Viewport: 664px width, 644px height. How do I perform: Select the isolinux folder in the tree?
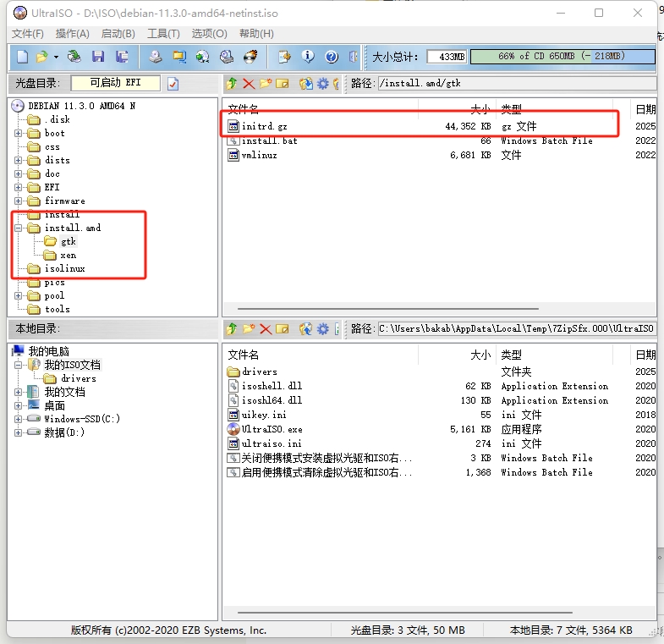point(65,268)
